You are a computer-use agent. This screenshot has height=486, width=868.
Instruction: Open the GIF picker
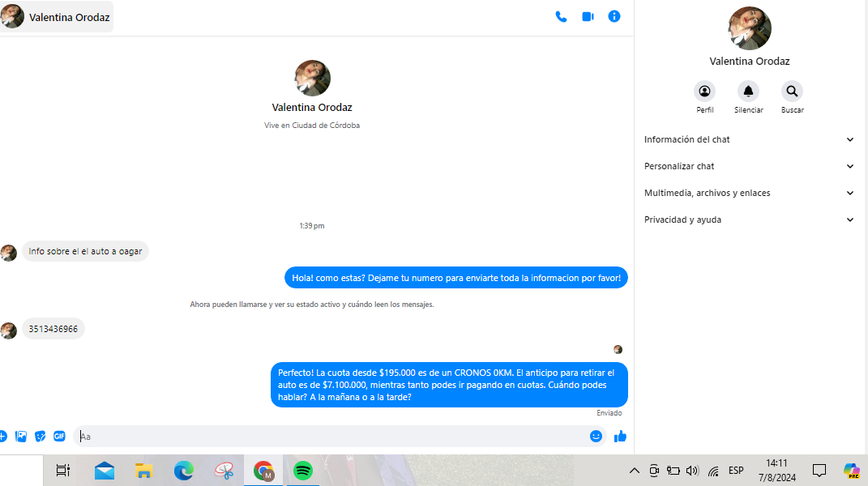[59, 436]
